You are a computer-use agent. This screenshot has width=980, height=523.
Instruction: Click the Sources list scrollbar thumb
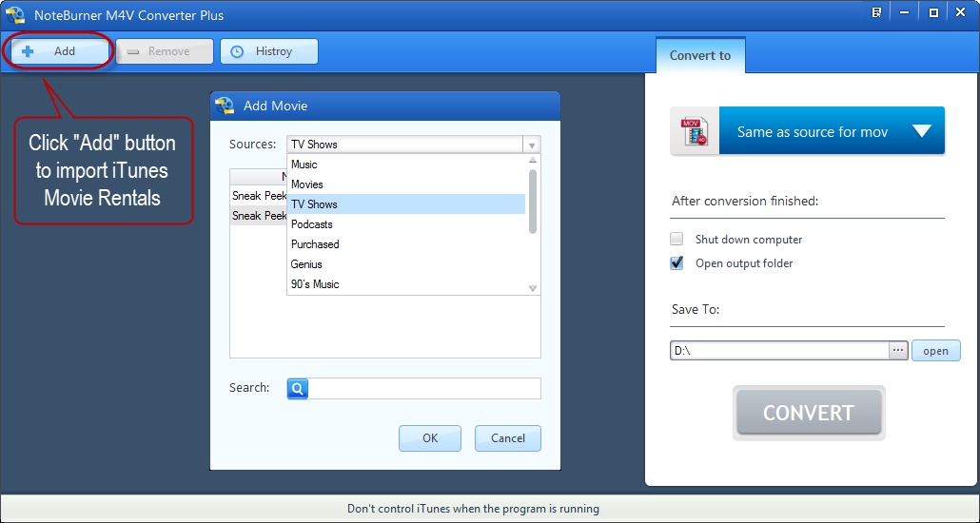click(x=533, y=202)
